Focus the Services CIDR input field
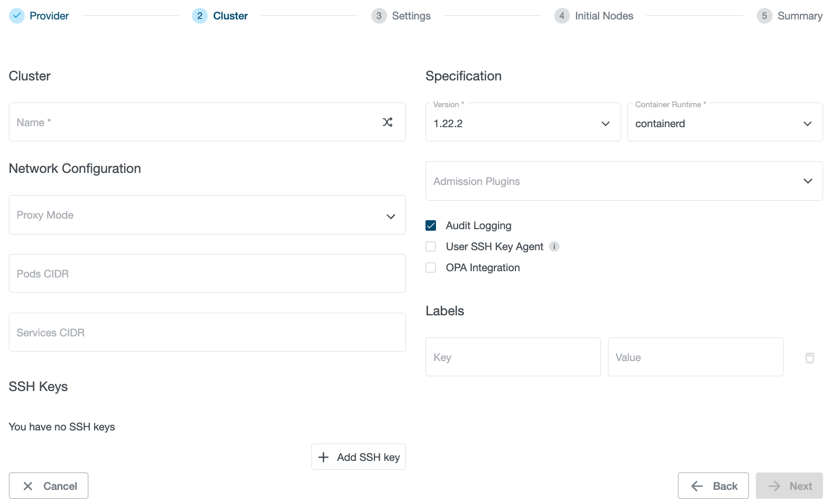Image resolution: width=832 pixels, height=504 pixels. point(207,332)
